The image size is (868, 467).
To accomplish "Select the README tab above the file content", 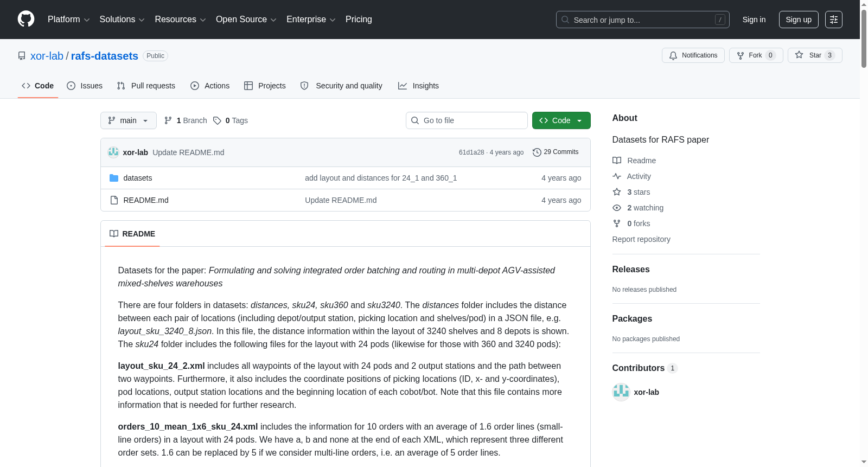I will tap(132, 234).
